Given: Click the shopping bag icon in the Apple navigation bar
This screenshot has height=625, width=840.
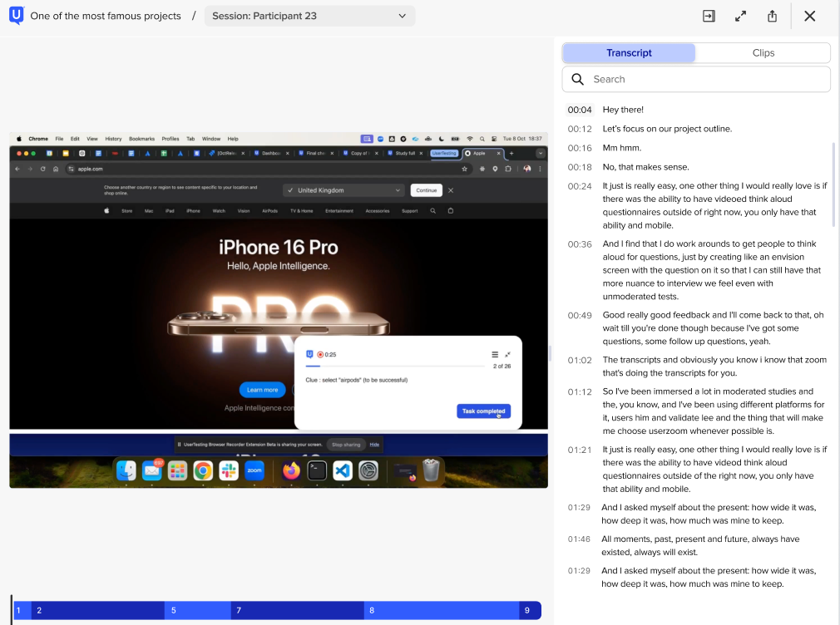Looking at the screenshot, I should (451, 211).
